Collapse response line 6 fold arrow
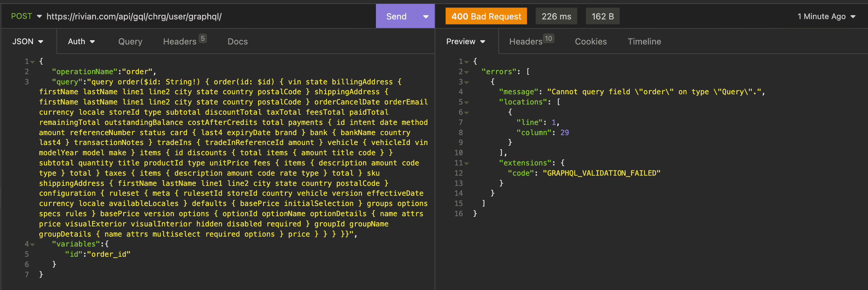The width and height of the screenshot is (868, 290). click(467, 113)
